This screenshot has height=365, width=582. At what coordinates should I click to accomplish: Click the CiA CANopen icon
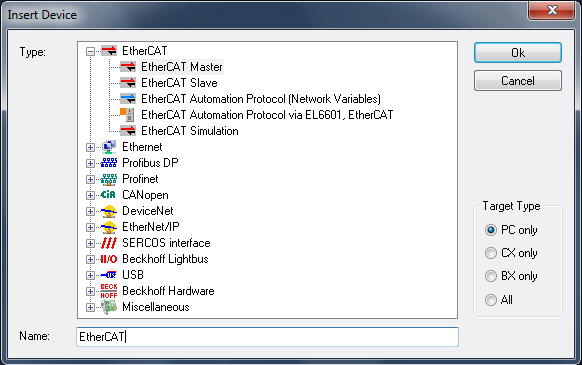(108, 195)
